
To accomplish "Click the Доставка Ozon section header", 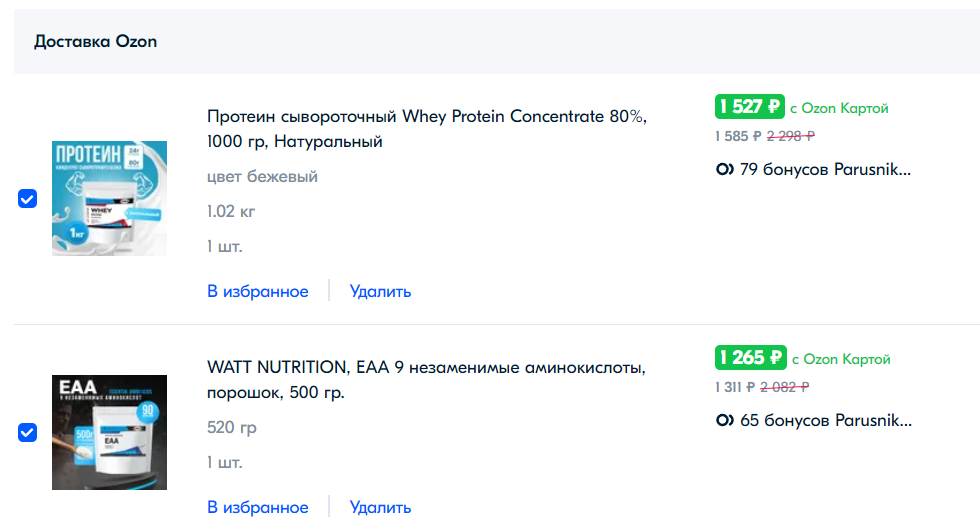I will pyautogui.click(x=96, y=41).
